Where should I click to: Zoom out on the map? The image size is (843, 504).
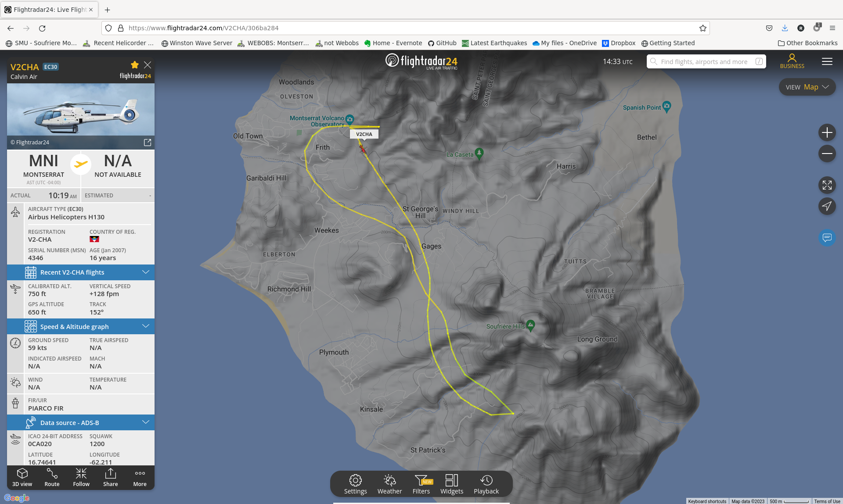[x=827, y=154]
